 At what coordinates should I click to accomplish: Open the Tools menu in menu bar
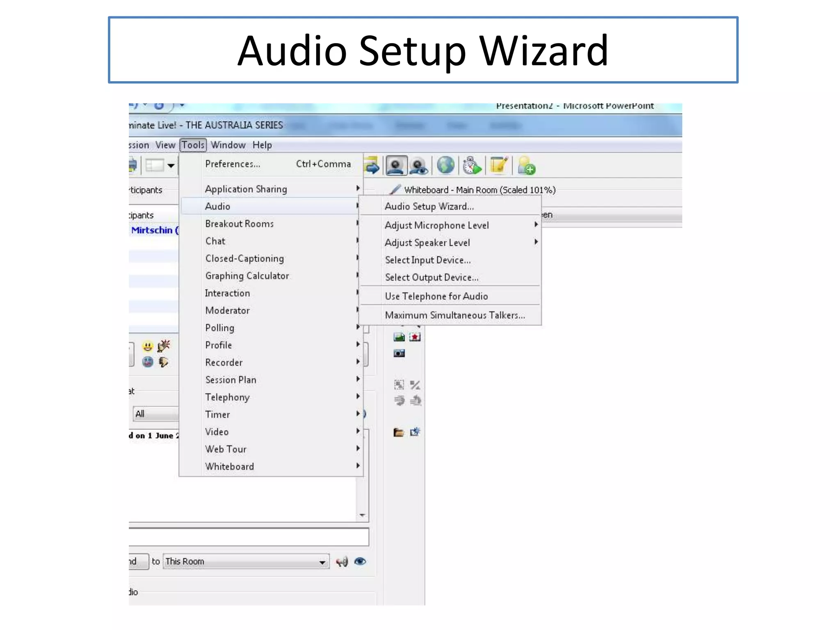[x=193, y=145]
